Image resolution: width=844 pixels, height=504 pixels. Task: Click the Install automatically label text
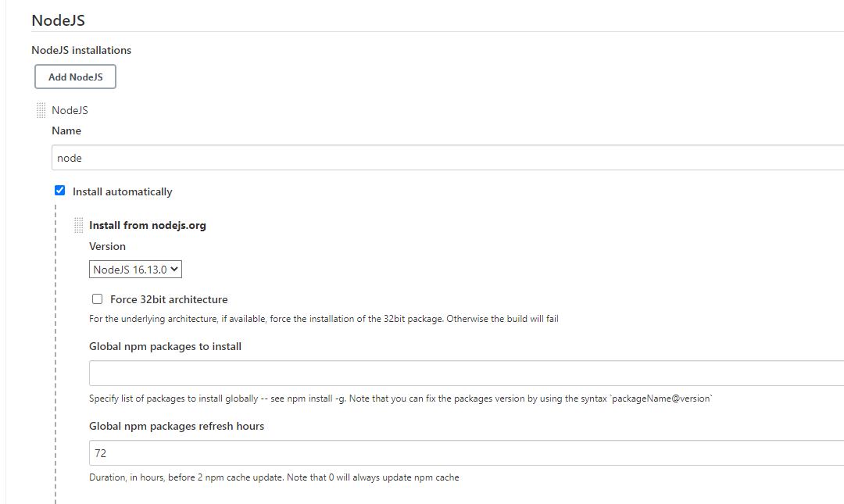pyautogui.click(x=122, y=191)
